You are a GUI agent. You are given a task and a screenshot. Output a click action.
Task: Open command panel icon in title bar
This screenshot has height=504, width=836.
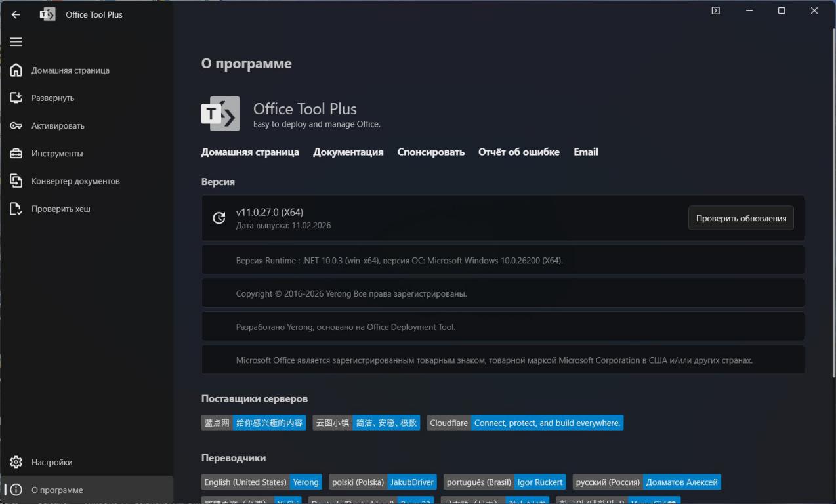click(x=715, y=10)
